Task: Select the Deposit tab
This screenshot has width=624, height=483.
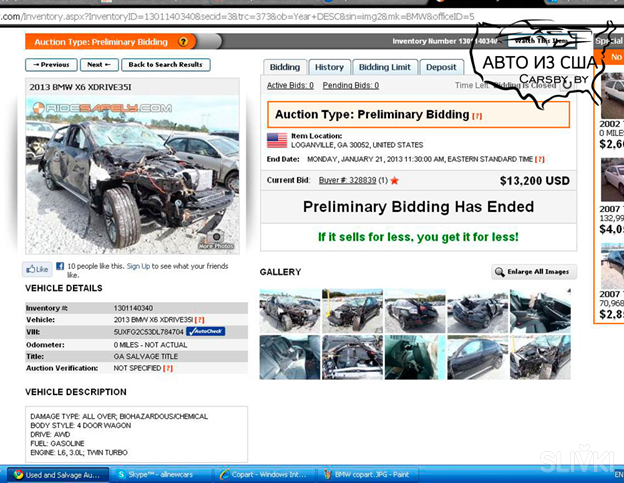Action: point(441,67)
